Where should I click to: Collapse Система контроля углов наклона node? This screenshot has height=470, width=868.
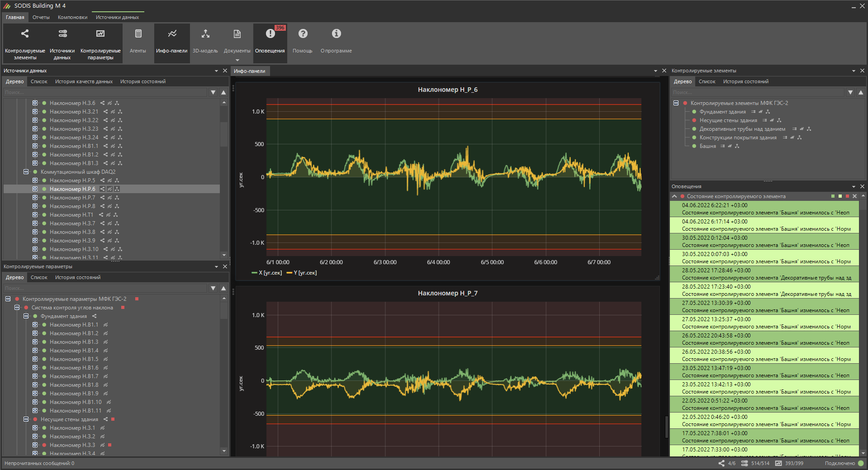coord(17,308)
